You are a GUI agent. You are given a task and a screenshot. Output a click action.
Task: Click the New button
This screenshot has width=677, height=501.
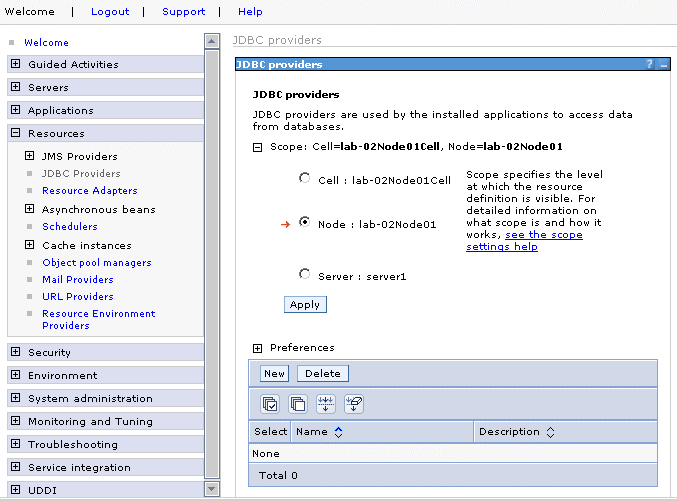275,374
